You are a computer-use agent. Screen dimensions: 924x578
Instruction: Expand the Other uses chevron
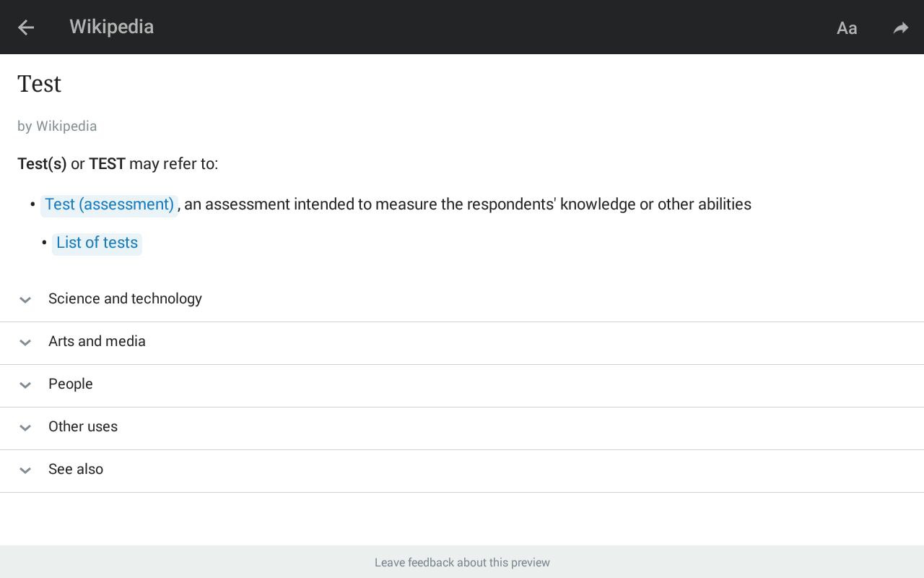tap(25, 427)
